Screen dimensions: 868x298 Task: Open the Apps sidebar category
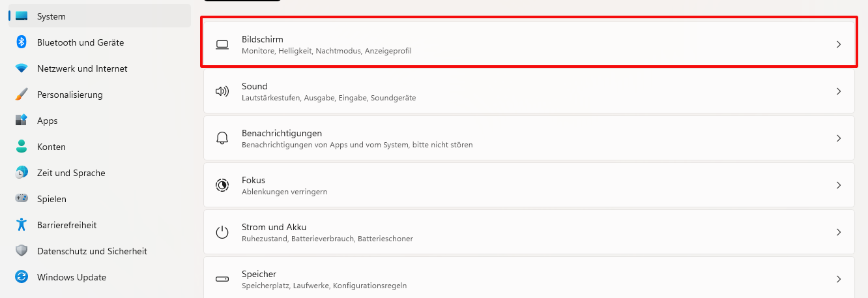tap(47, 121)
